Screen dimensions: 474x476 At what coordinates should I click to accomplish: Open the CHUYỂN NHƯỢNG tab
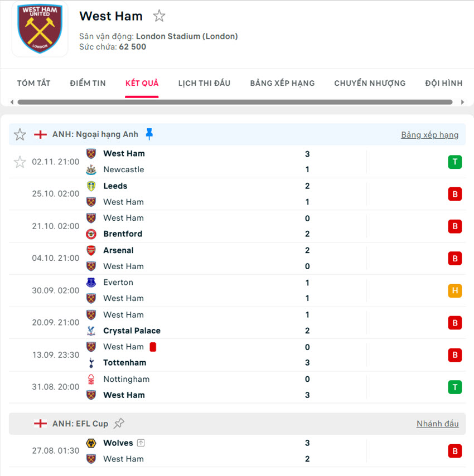pos(370,82)
